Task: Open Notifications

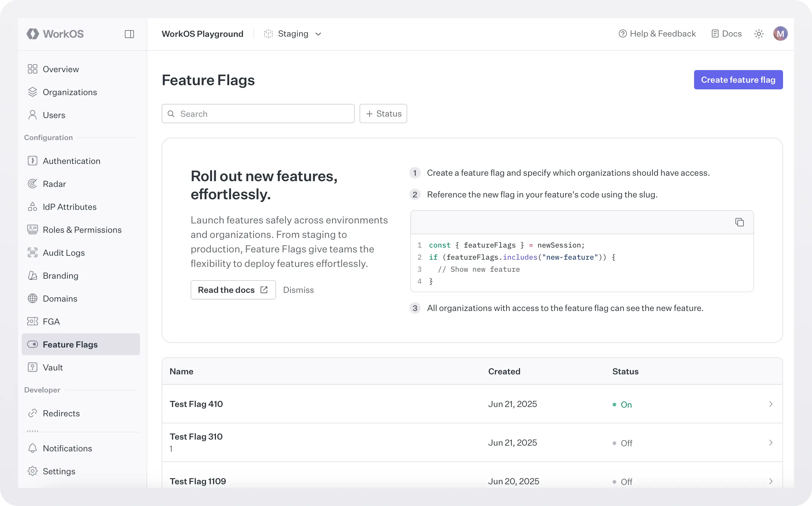Action: [81, 448]
